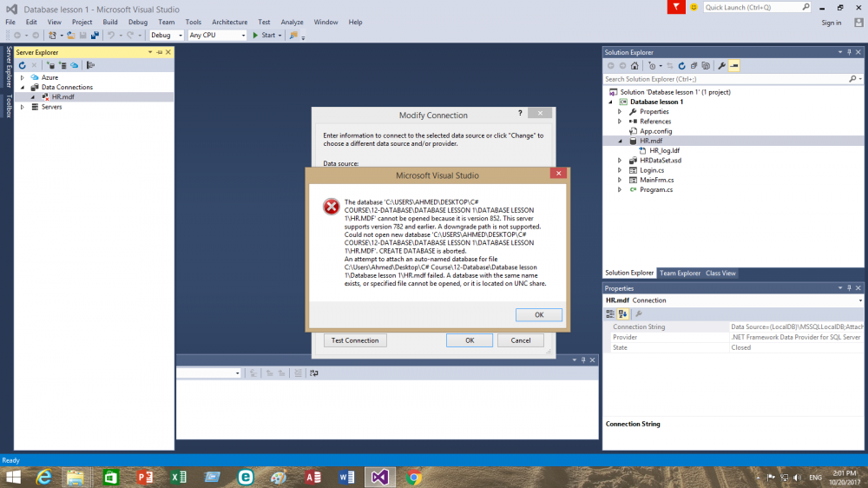Click Connect to Server icon in Server Explorer
The width and height of the screenshot is (868, 488).
[62, 65]
